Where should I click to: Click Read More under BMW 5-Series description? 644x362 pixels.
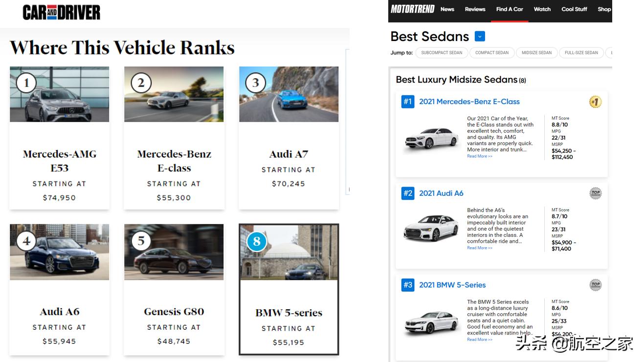(480, 340)
